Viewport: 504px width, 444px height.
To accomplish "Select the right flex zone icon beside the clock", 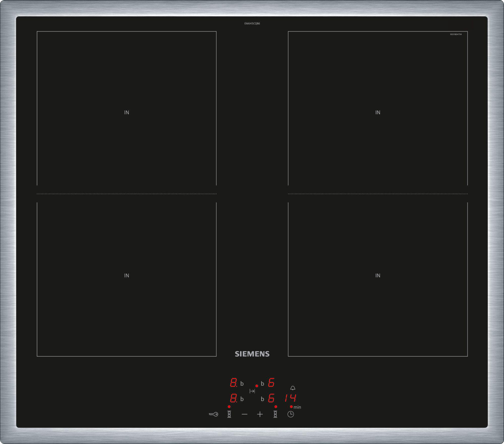I will [x=275, y=414].
